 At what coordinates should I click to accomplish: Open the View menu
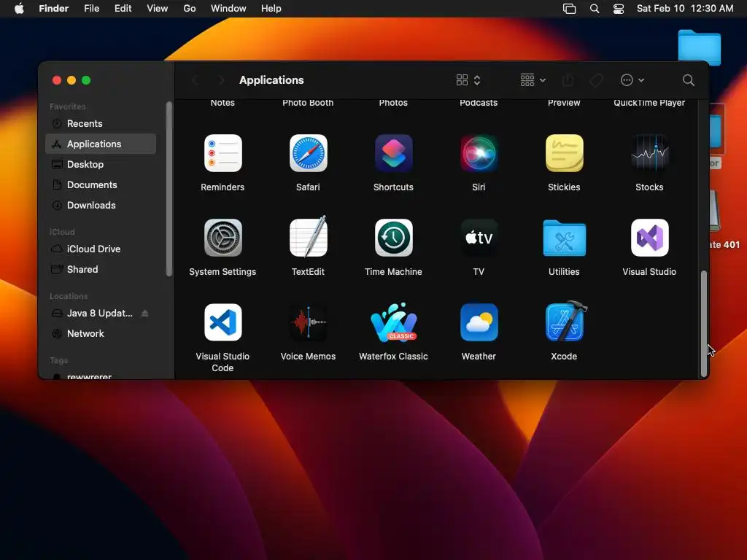pyautogui.click(x=158, y=9)
